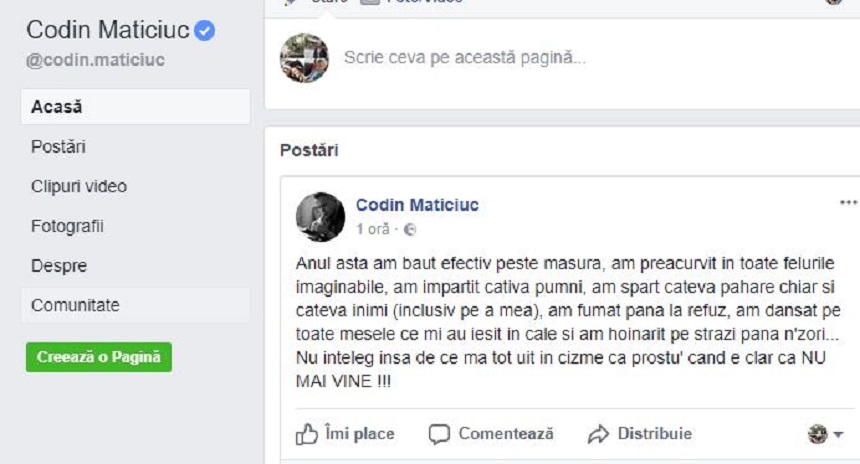Select the Acasă sidebar tab
Screen dimensions: 860x464
57,107
